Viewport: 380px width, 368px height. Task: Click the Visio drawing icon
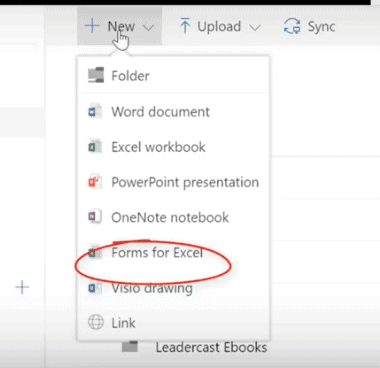pyautogui.click(x=95, y=288)
